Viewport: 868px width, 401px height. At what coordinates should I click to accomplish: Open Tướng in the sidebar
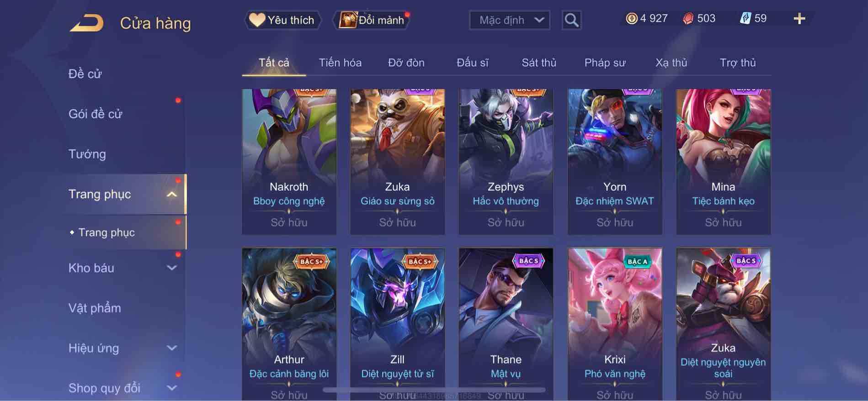(87, 154)
